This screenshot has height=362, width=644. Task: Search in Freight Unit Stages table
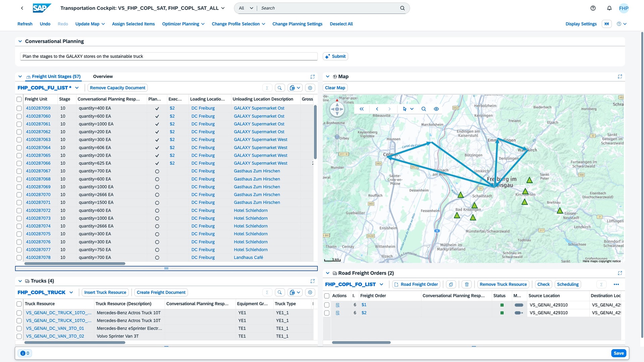[x=280, y=88]
